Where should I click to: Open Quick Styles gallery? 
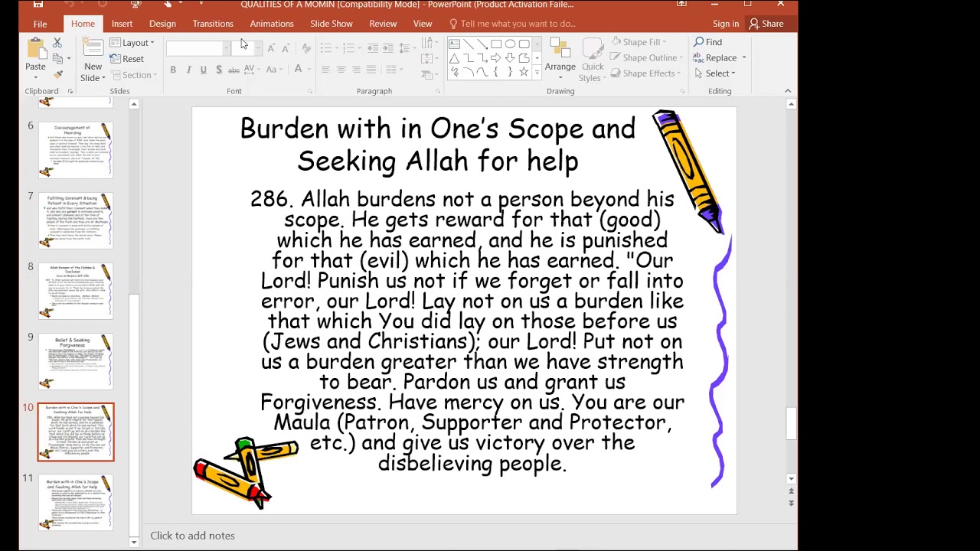[593, 60]
